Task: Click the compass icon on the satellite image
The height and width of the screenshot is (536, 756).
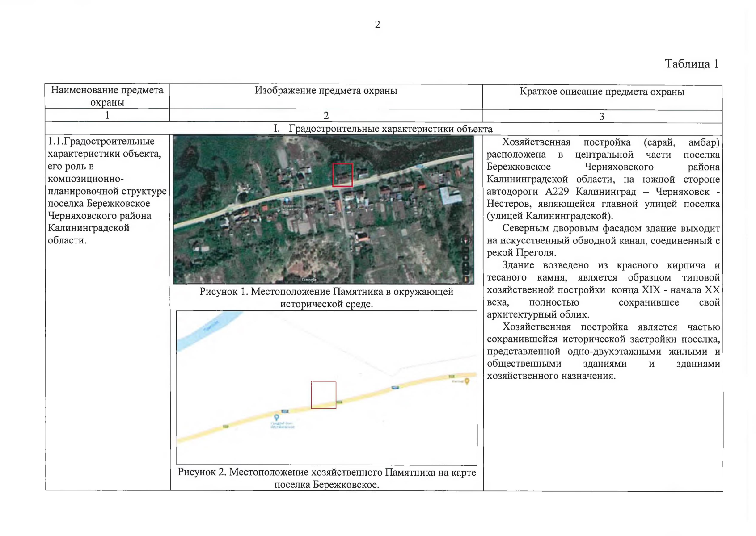Action: [x=465, y=240]
